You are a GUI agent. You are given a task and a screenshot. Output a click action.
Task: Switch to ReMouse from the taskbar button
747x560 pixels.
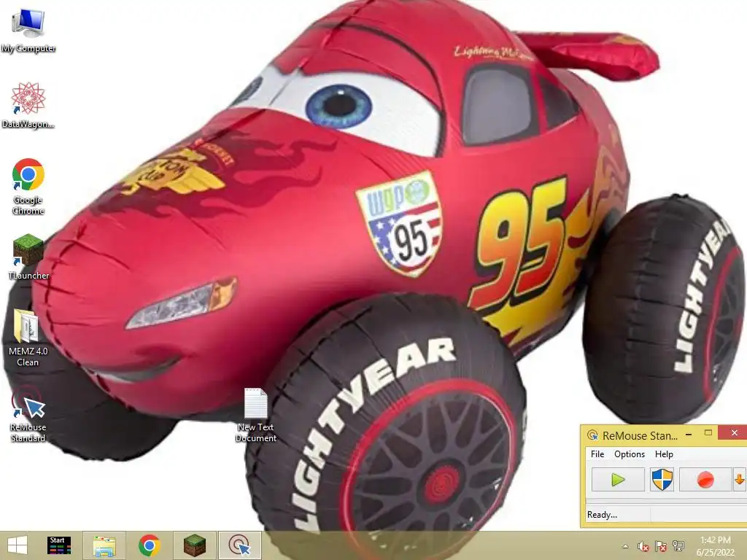click(x=239, y=545)
